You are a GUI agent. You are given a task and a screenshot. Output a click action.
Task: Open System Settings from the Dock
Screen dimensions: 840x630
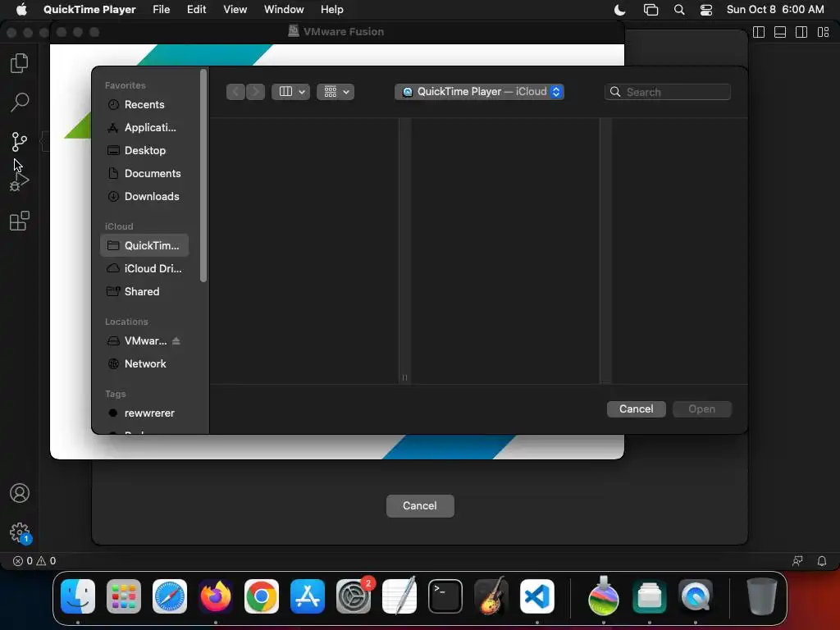point(354,596)
